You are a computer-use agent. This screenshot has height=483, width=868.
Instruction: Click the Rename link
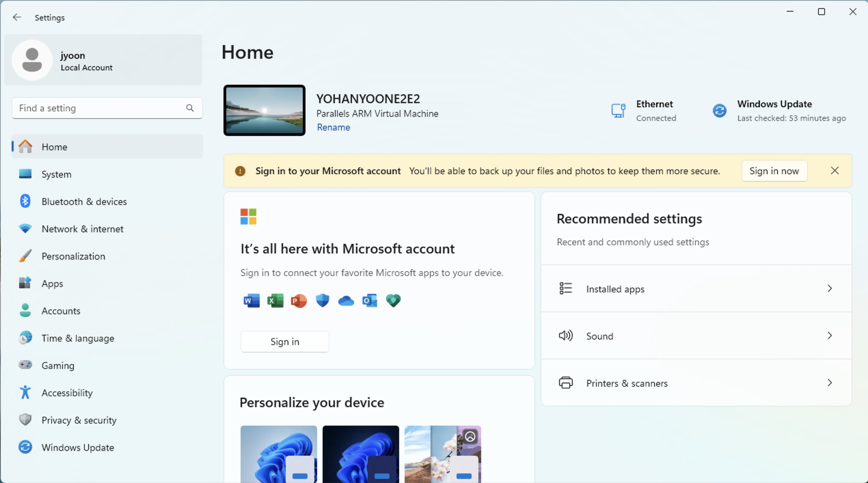pyautogui.click(x=333, y=127)
